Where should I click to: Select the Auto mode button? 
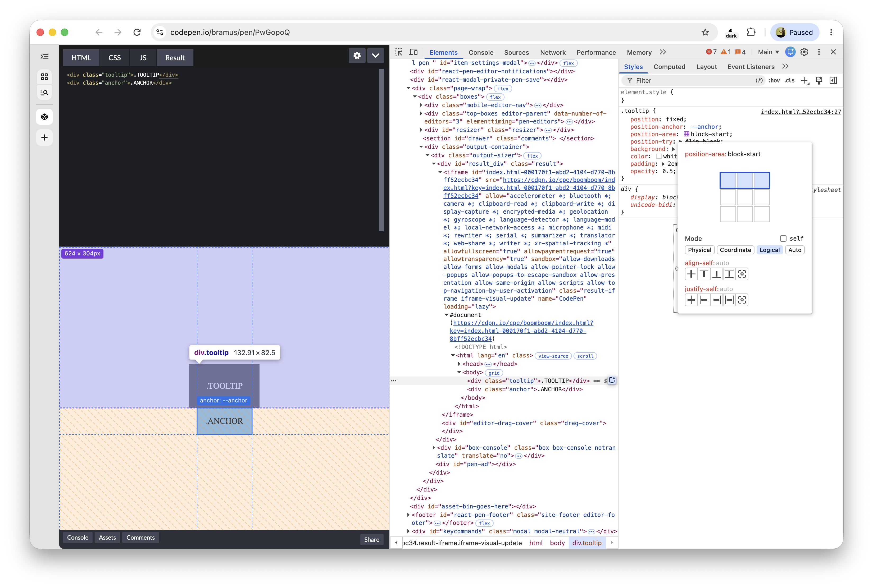click(795, 250)
